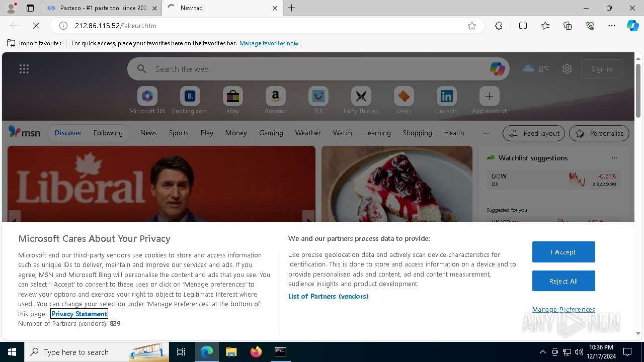
Task: Open the Deals shortcut
Action: tap(404, 100)
